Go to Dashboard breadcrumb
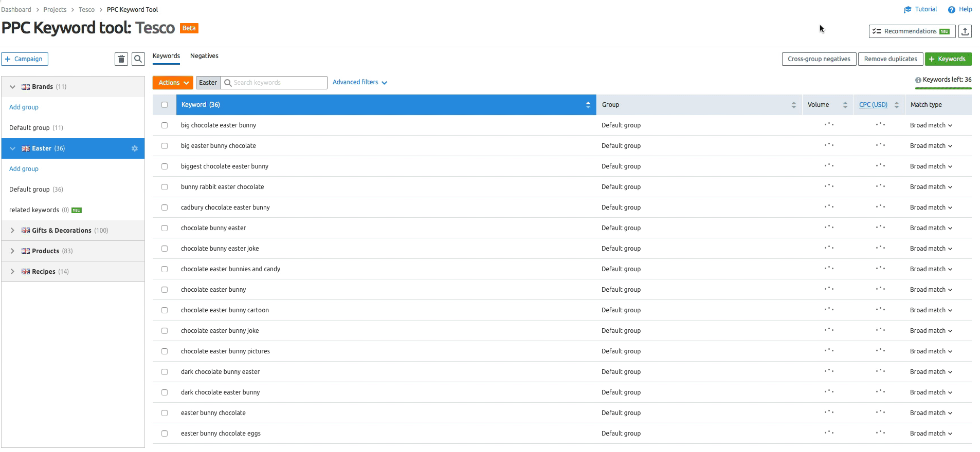The image size is (980, 452). point(16,10)
